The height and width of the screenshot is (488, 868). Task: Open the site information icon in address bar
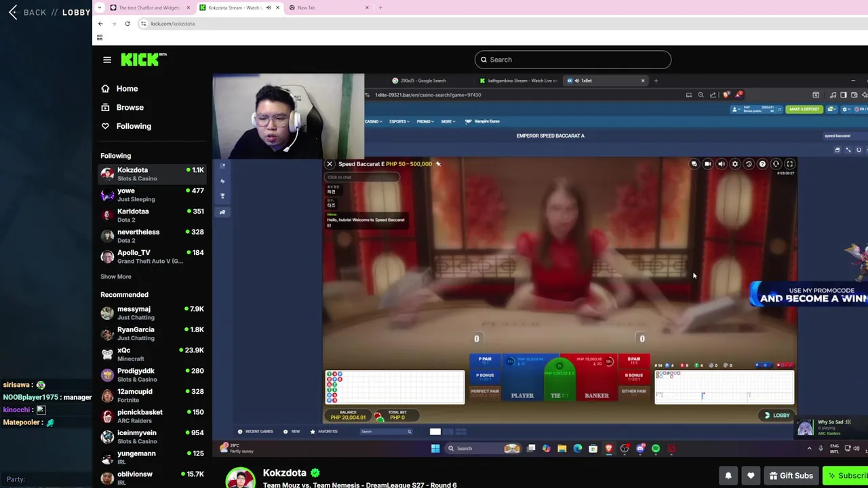(143, 24)
